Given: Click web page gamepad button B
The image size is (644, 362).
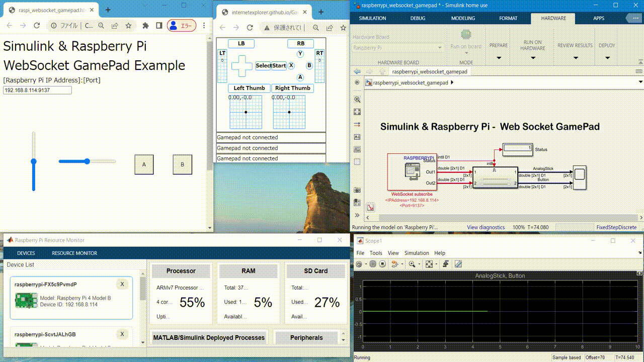Looking at the screenshot, I should 183,164.
